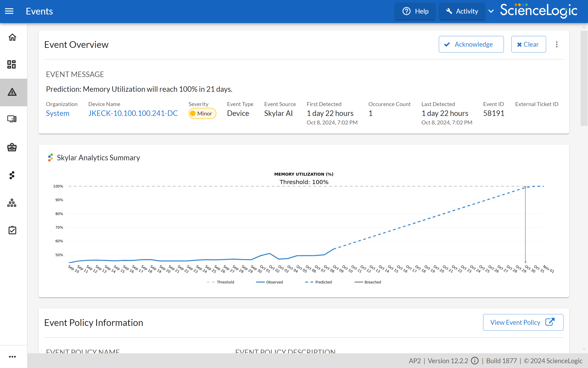Toggle the Threshold legend entry

coord(220,282)
